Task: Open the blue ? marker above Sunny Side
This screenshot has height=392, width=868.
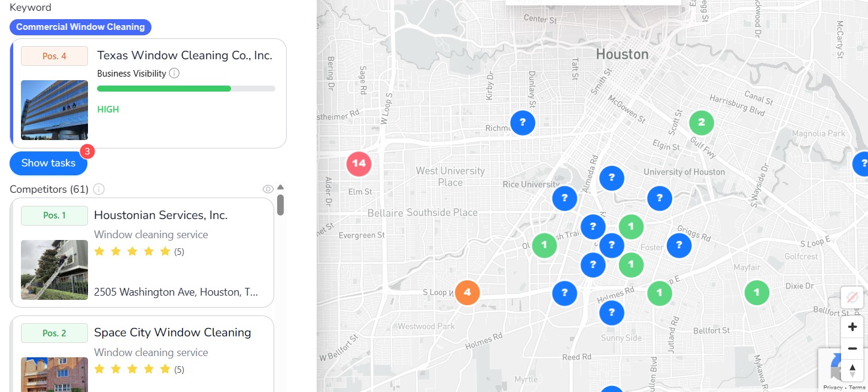Action: (x=612, y=312)
